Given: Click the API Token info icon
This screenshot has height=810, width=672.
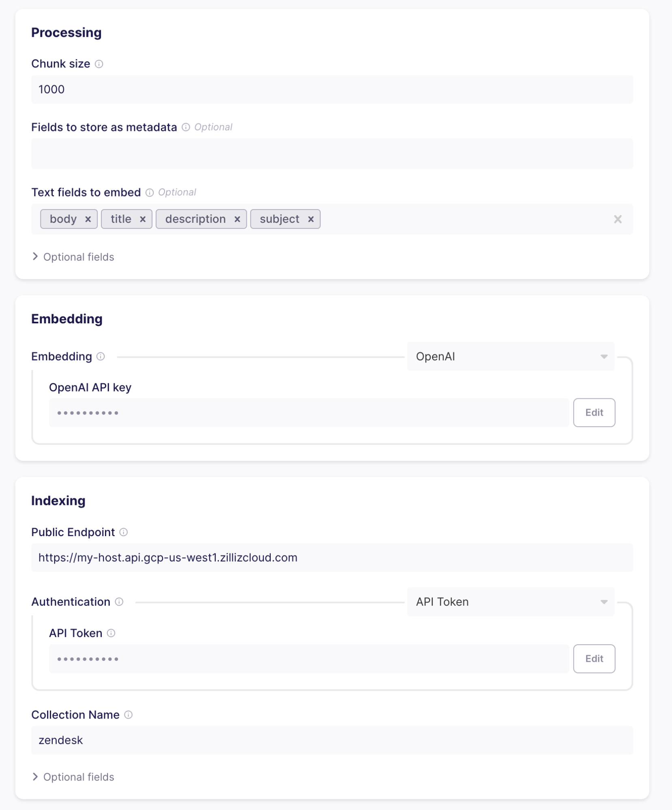Looking at the screenshot, I should (x=111, y=633).
